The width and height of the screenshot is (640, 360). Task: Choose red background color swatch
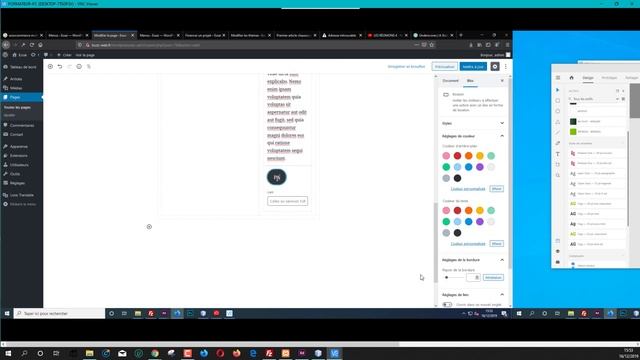click(458, 156)
